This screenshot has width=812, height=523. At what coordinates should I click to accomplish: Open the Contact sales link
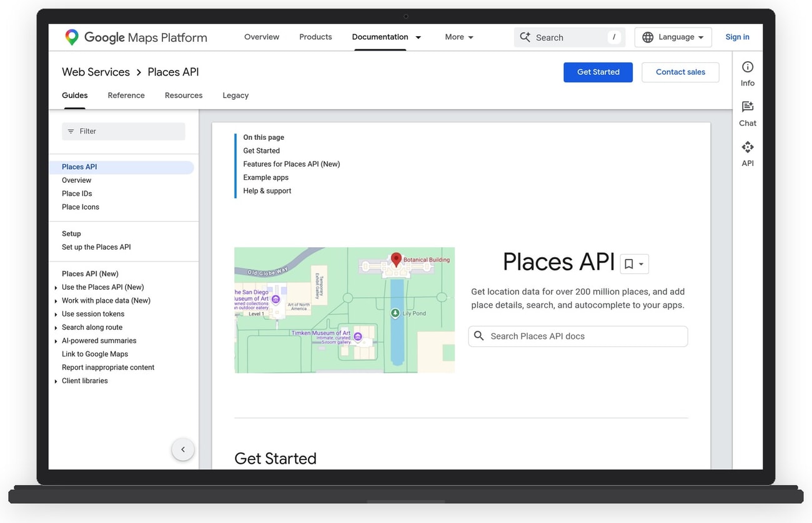[680, 72]
